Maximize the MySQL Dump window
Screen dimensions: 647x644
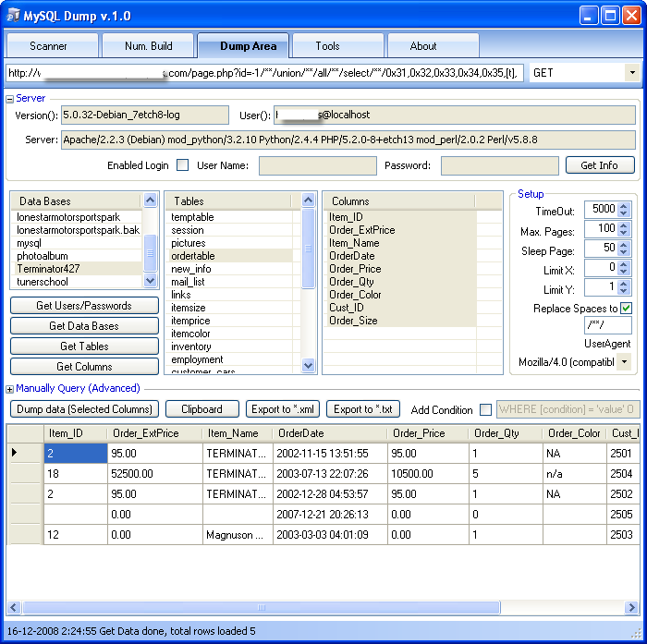pyautogui.click(x=610, y=16)
